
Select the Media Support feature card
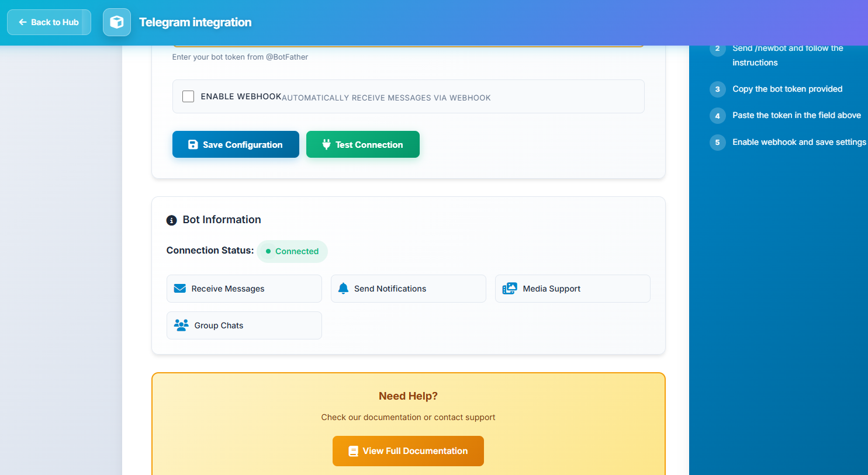pos(572,289)
